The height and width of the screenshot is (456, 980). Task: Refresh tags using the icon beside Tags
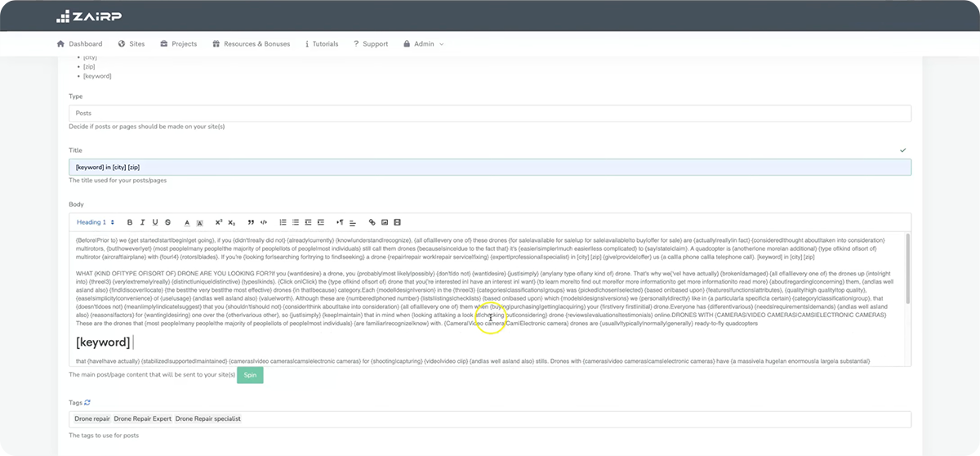[87, 402]
